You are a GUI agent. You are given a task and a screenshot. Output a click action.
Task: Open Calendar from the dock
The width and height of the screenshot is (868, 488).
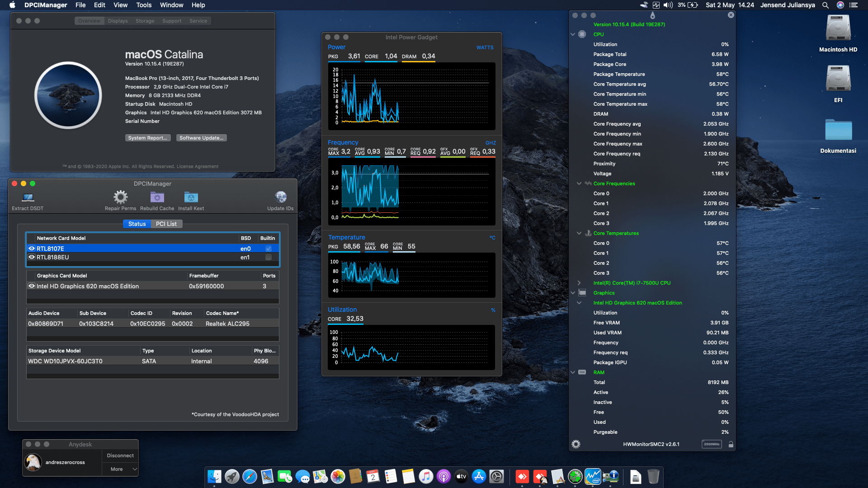pyautogui.click(x=373, y=476)
